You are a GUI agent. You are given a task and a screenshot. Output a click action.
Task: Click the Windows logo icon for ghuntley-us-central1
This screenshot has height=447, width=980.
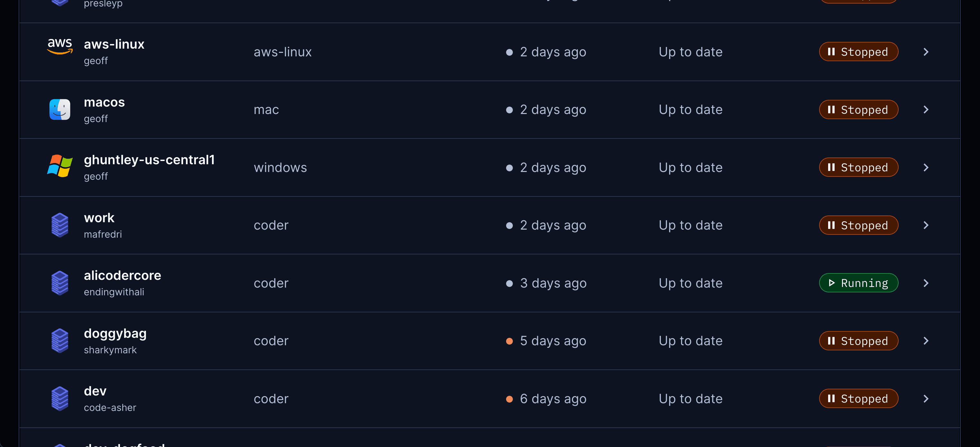(60, 166)
